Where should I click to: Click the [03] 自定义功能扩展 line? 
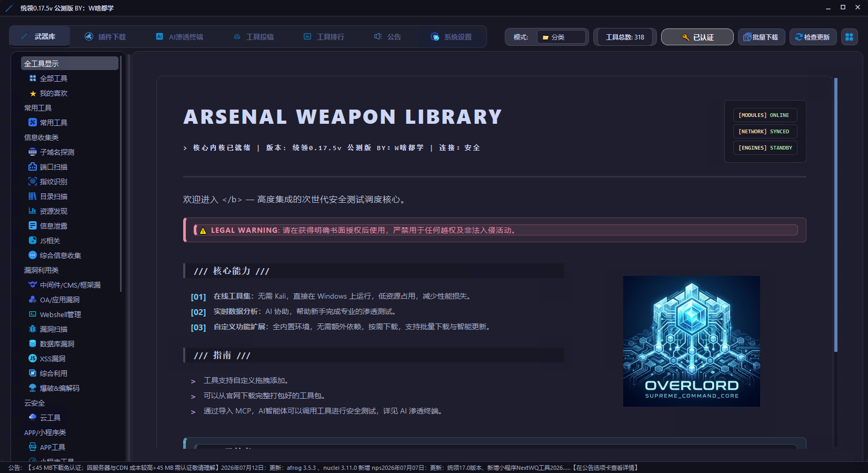341,327
